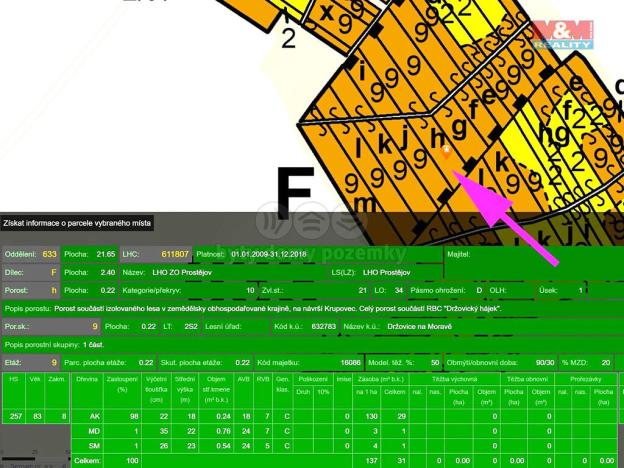This screenshot has height=468, width=624.
Task: Click the Oddělení value 633
Action: [49, 254]
